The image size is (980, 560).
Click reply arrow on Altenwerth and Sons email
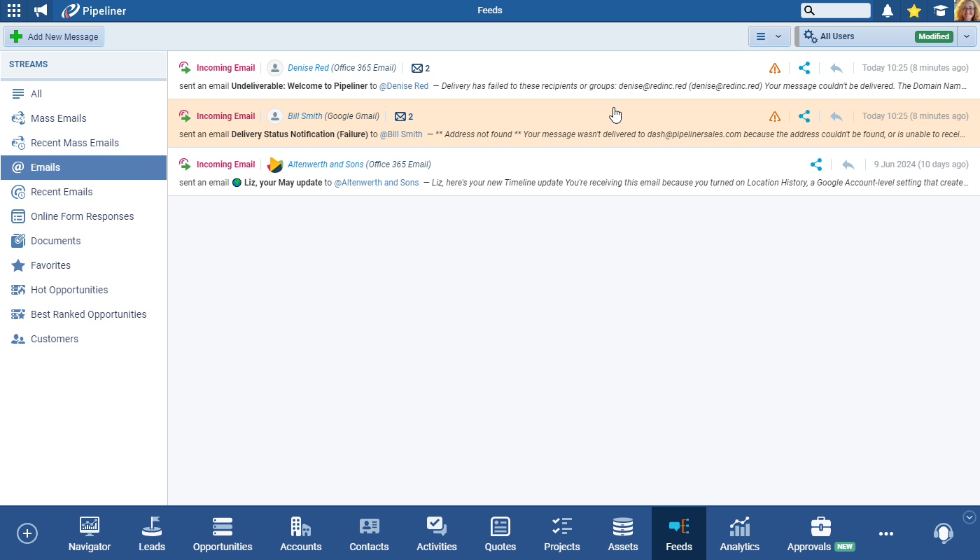pos(848,164)
